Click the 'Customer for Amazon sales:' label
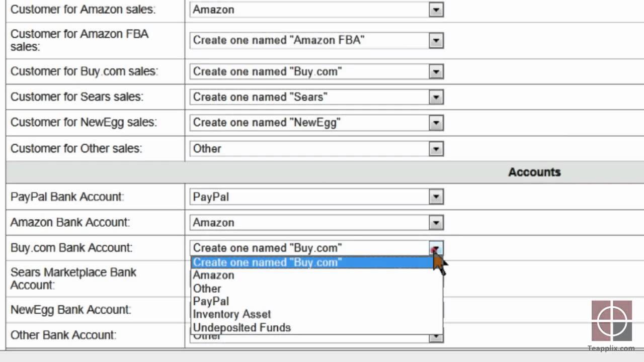 (x=83, y=10)
